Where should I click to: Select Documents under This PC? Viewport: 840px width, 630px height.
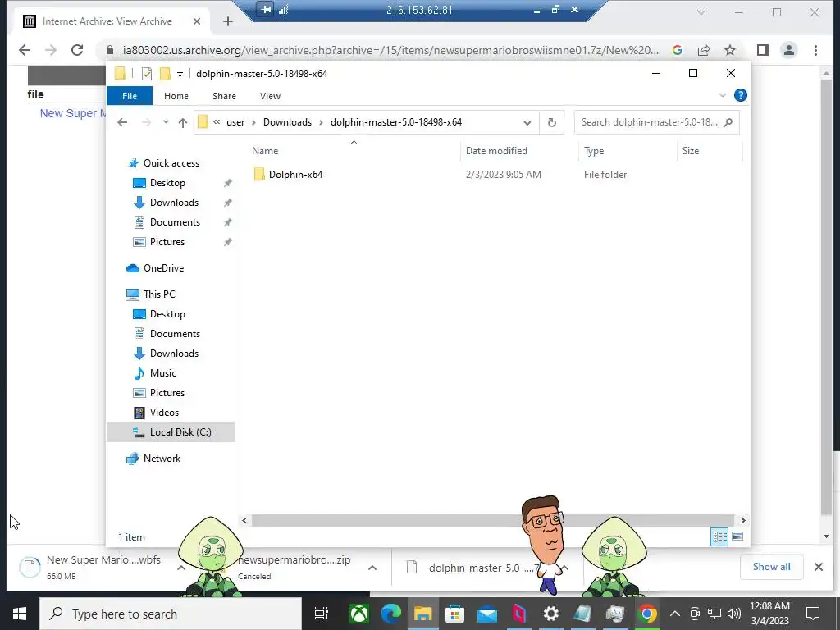[x=175, y=335]
